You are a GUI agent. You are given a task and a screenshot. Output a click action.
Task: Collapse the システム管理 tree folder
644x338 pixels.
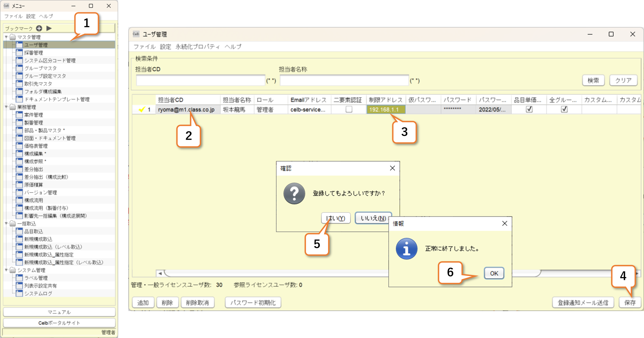click(x=6, y=270)
